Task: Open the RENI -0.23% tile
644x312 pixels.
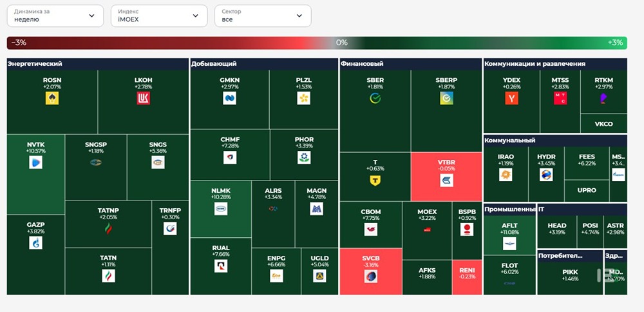Action: click(x=467, y=277)
